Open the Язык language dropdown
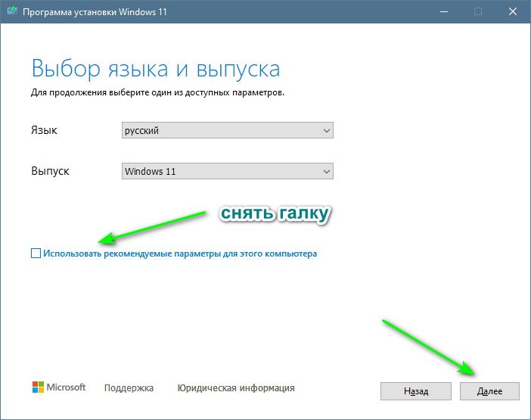 tap(228, 130)
